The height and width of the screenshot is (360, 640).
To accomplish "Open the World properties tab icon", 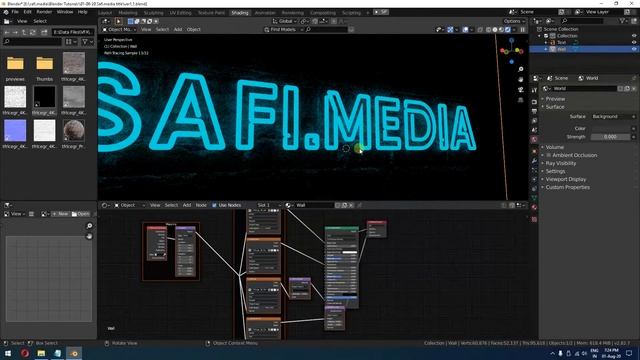I will coord(534,139).
